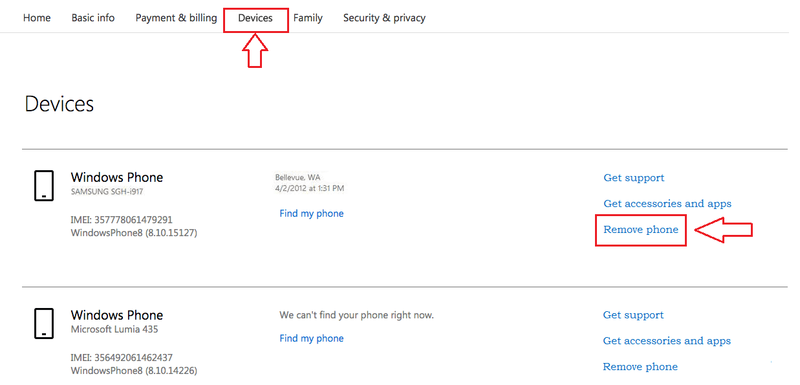Click the first Windows Phone device title

pos(117,177)
